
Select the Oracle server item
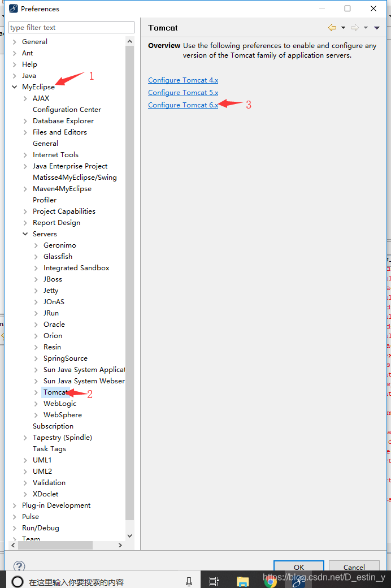pyautogui.click(x=54, y=324)
